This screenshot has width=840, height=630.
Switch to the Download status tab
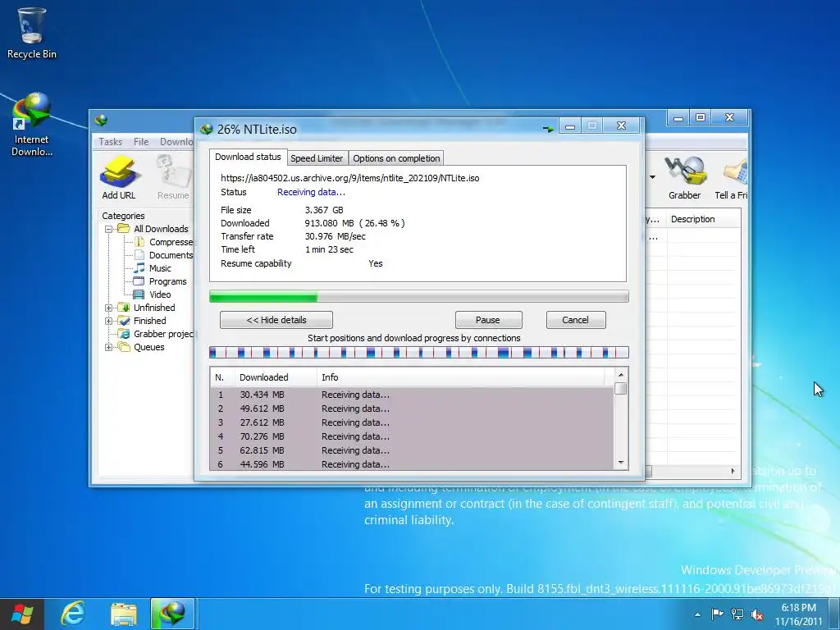pyautogui.click(x=248, y=157)
